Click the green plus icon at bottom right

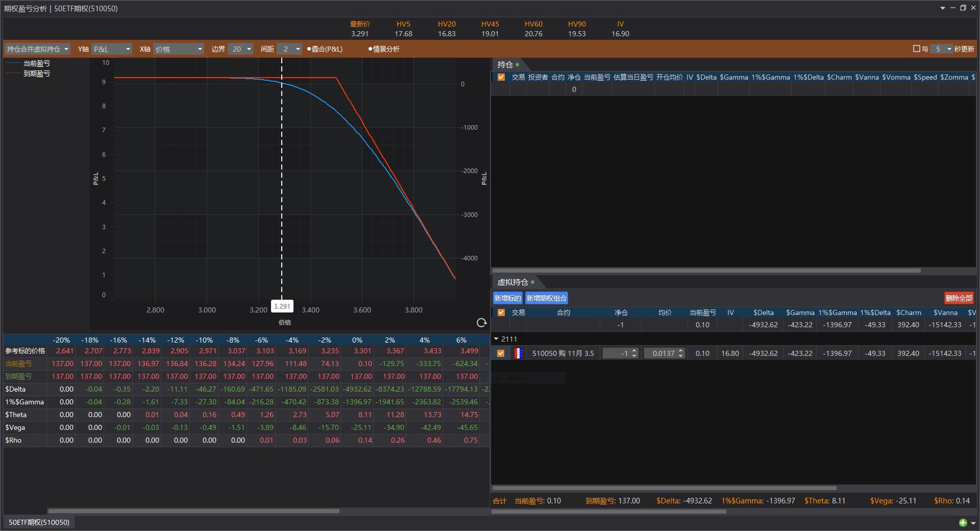pos(963,522)
